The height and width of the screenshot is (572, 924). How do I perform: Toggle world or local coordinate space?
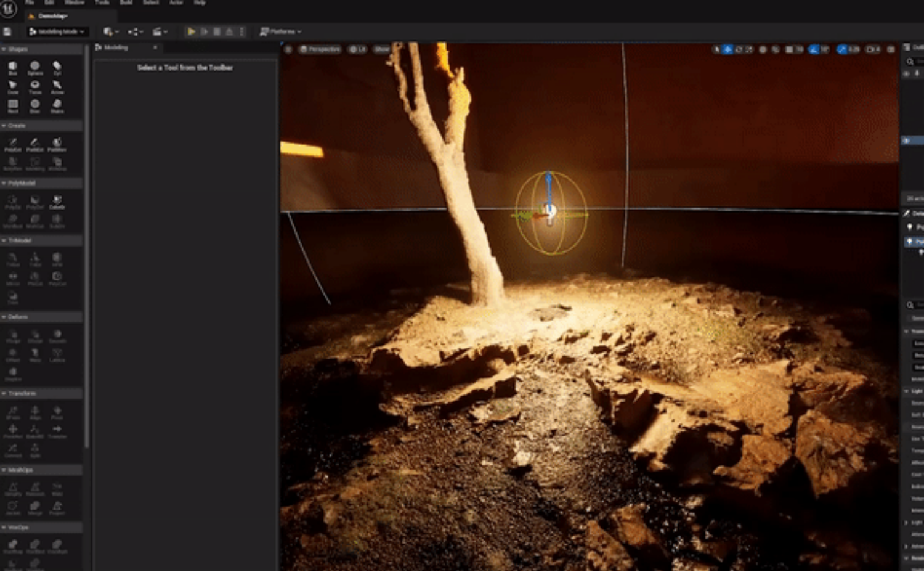(763, 49)
